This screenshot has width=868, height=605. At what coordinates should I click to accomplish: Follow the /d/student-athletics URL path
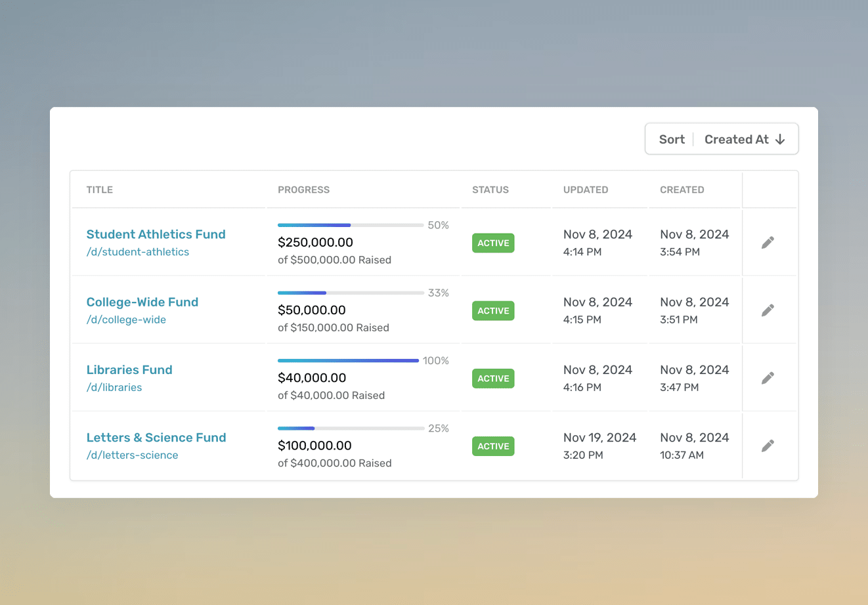point(138,252)
